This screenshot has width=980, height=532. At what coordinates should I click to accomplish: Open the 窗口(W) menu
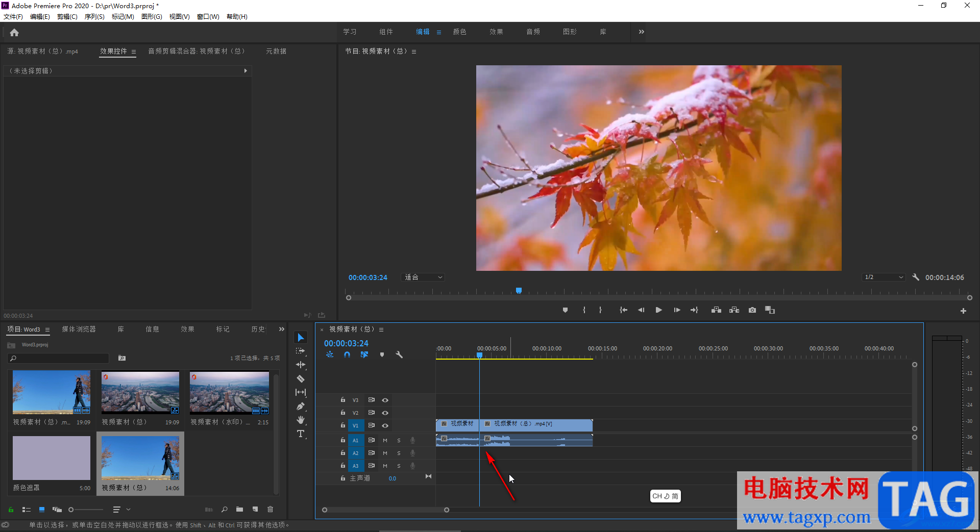208,17
